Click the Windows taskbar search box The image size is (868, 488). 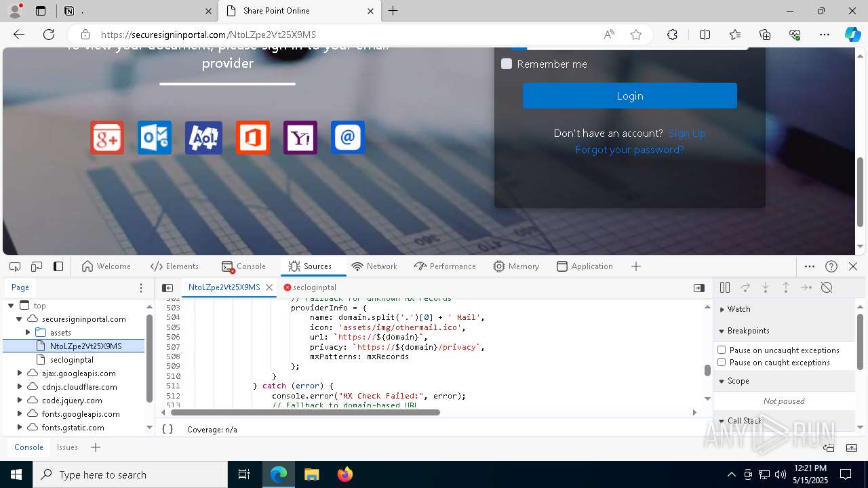pos(130,474)
